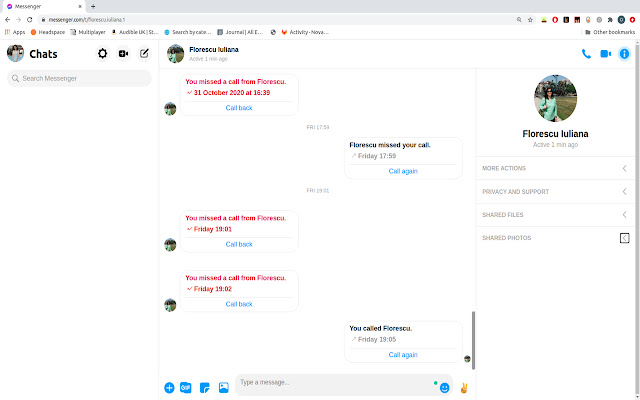
Task: Open Headspace bookmark
Action: 48,32
